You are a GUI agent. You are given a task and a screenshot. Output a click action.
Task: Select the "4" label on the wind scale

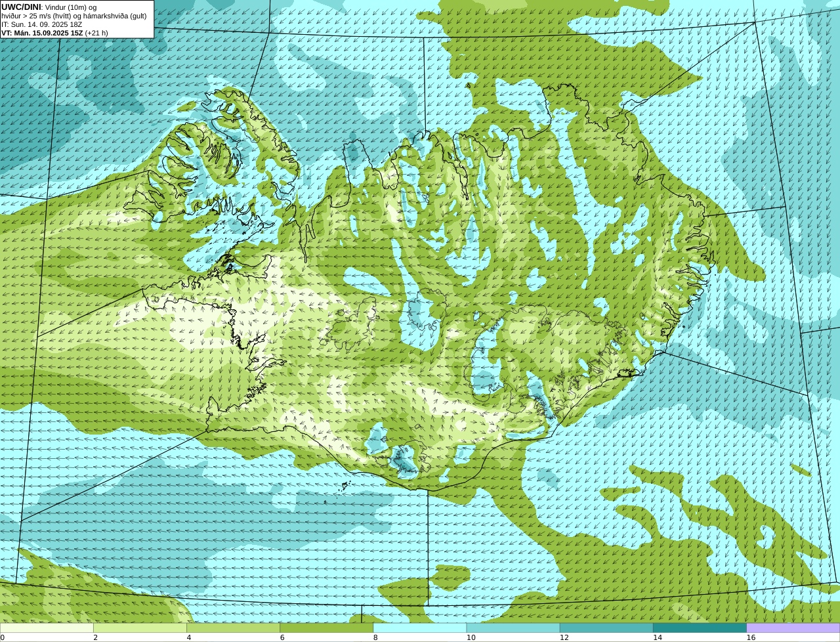189,637
